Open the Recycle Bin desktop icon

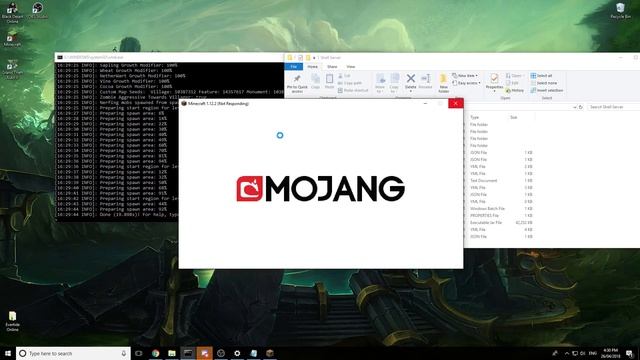(620, 11)
